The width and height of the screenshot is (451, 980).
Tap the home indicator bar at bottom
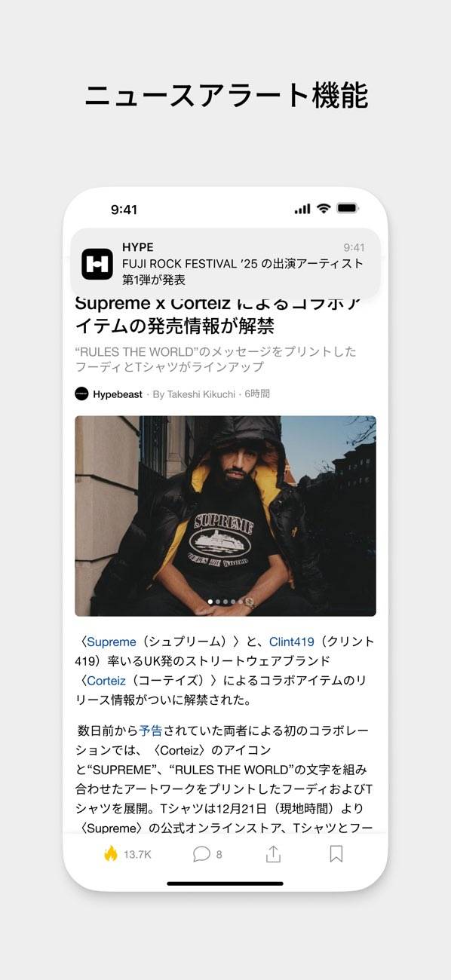226,884
